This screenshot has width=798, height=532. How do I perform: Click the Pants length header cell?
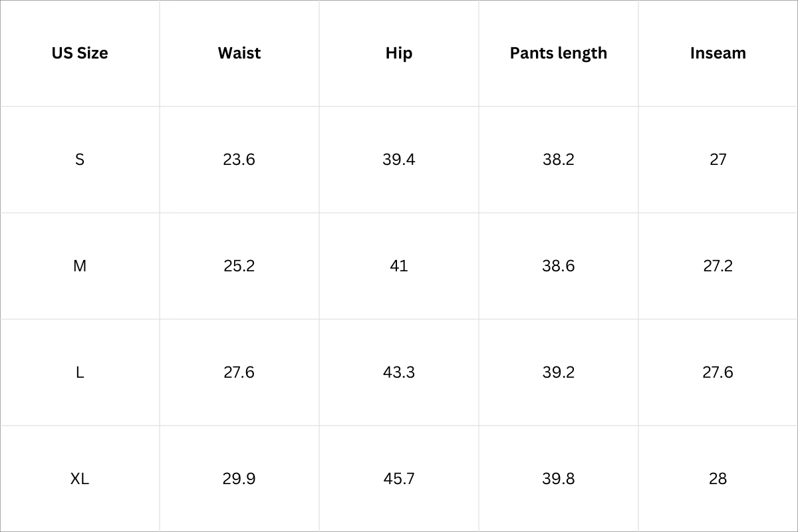point(559,53)
